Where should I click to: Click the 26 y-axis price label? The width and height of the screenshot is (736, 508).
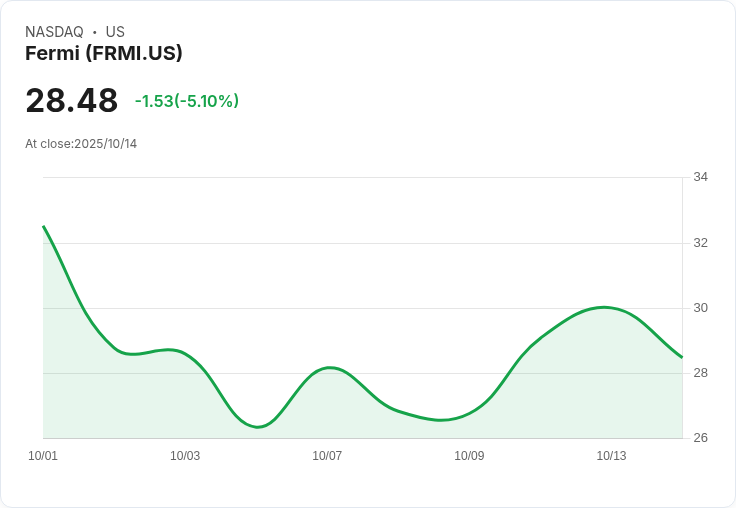[700, 438]
